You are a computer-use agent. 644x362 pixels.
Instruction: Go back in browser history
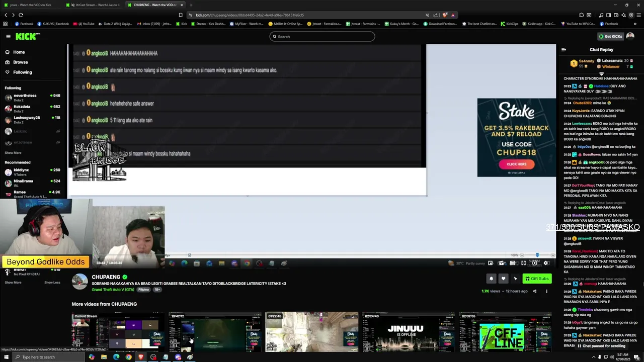6,15
